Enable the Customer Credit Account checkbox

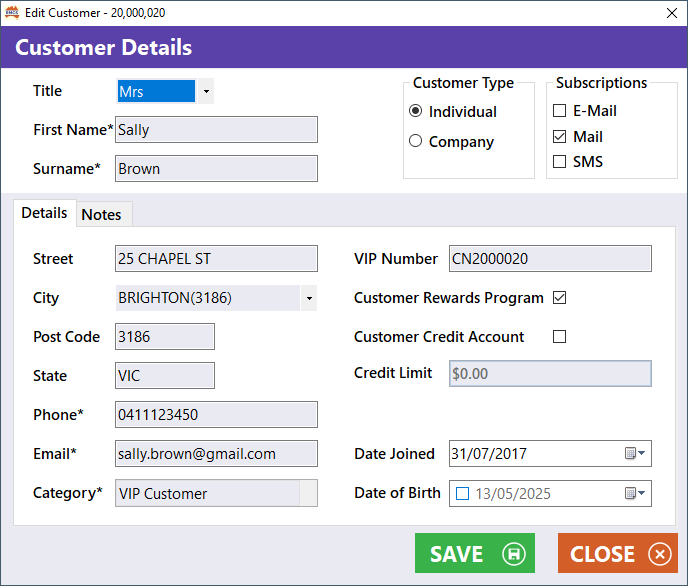(x=559, y=336)
